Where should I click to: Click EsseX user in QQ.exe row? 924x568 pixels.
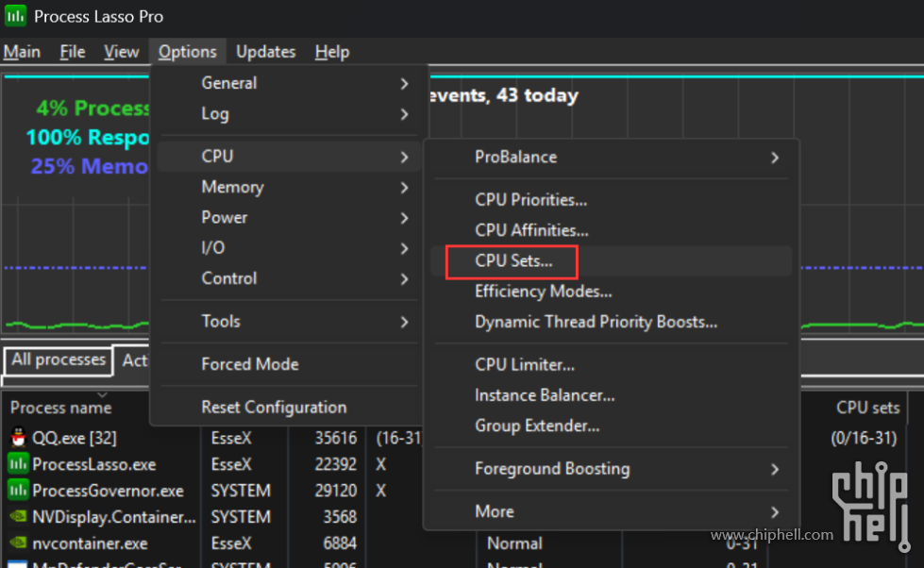tap(231, 438)
